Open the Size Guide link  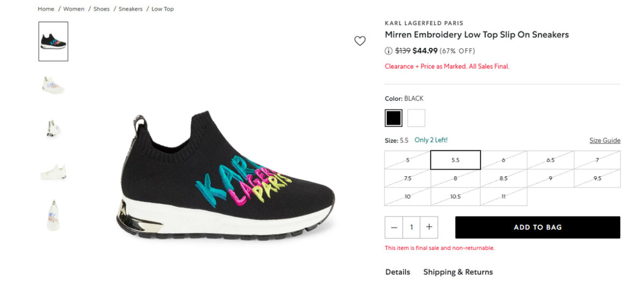(x=605, y=141)
